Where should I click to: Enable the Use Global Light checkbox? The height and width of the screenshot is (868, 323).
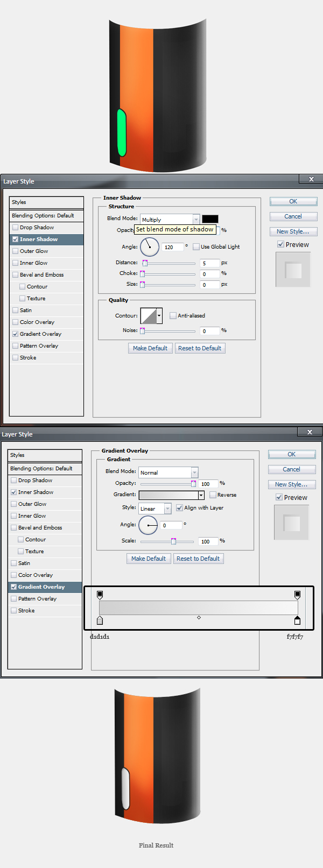pyautogui.click(x=196, y=247)
